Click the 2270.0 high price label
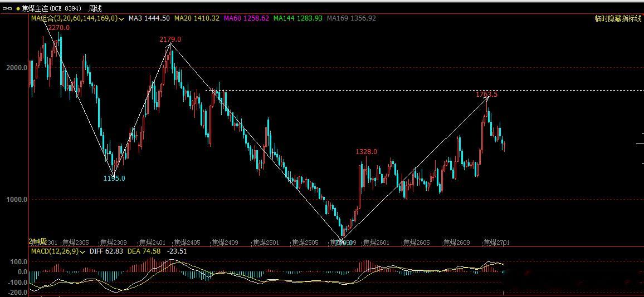Viewport: 644px width, 297px height. tap(58, 28)
